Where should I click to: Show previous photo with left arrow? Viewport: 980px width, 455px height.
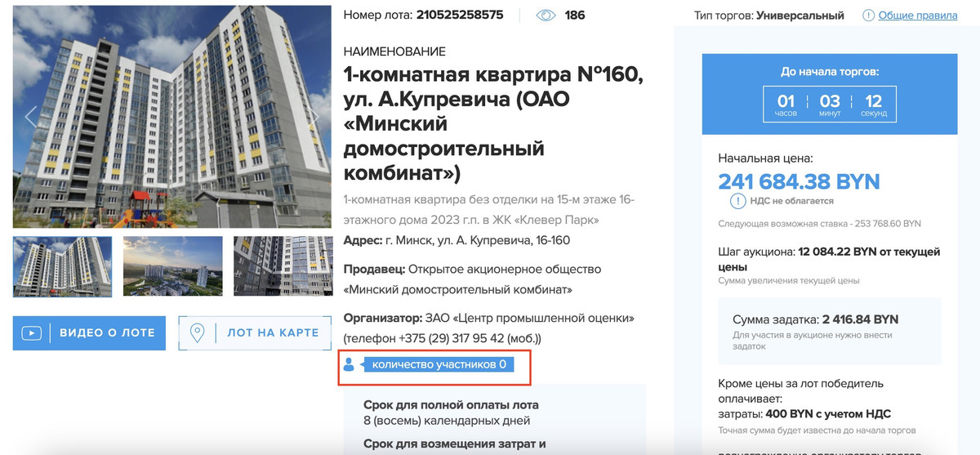[31, 116]
